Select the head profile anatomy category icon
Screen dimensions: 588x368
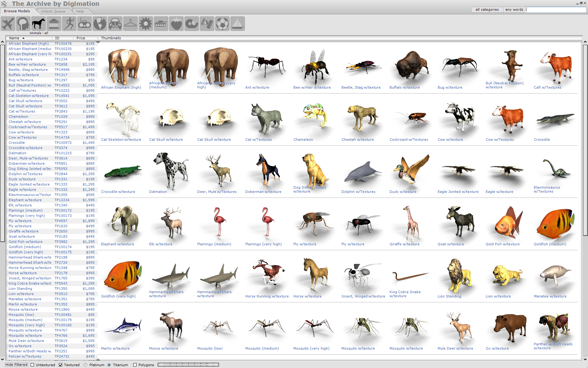point(23,24)
